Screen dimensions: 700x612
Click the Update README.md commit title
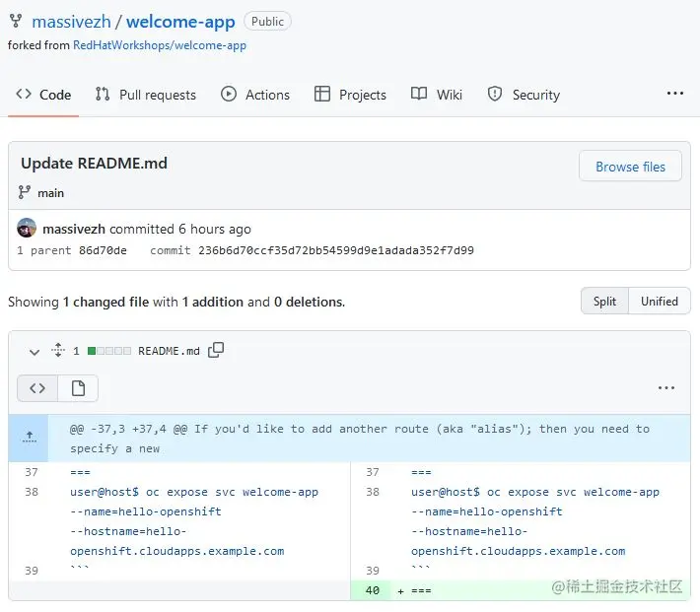[95, 164]
